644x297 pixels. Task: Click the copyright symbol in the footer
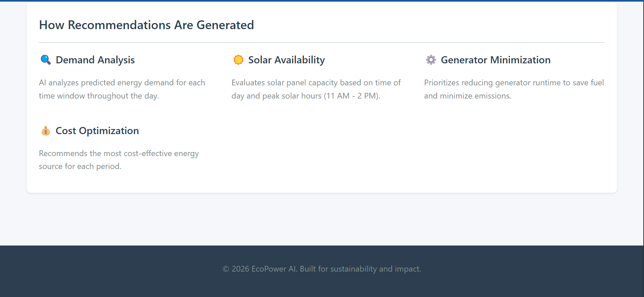226,269
